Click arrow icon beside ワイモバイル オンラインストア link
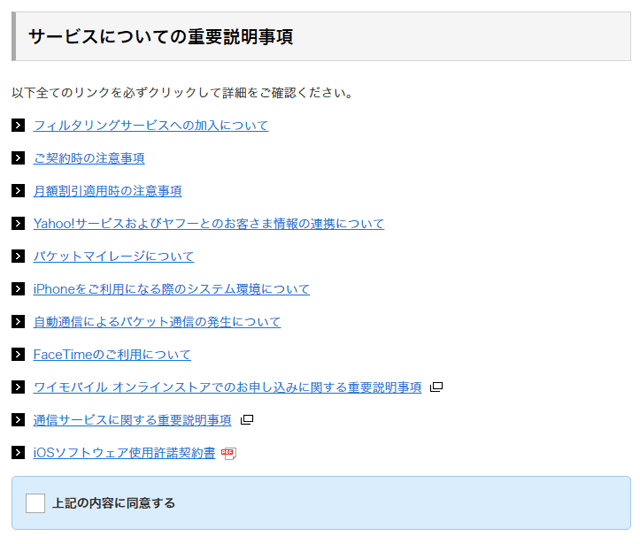This screenshot has width=640, height=544. [x=18, y=387]
